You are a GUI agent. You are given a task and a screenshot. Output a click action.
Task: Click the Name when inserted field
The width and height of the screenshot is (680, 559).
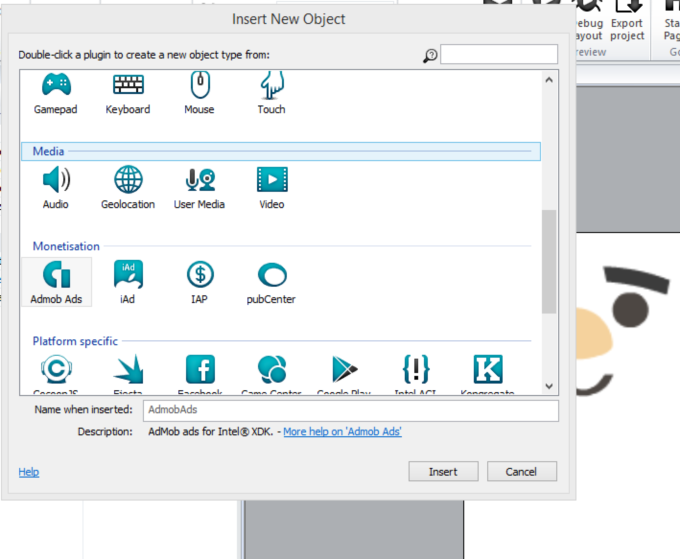(351, 410)
